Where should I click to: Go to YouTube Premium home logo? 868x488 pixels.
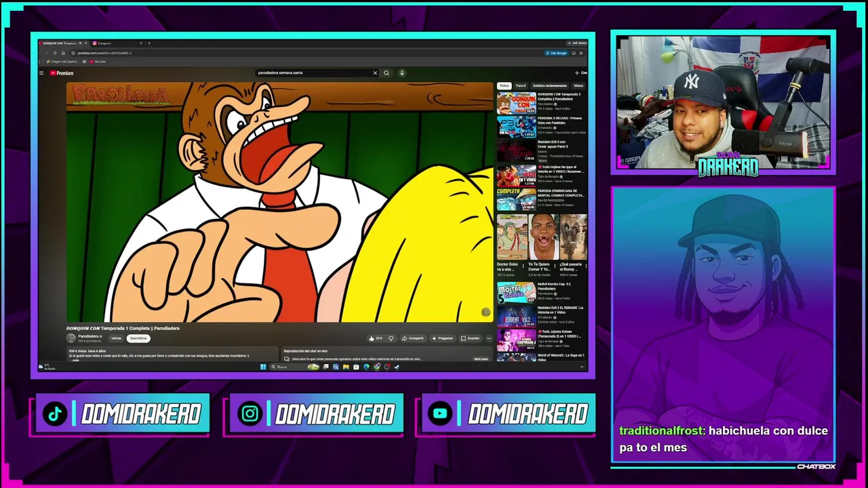click(x=62, y=73)
